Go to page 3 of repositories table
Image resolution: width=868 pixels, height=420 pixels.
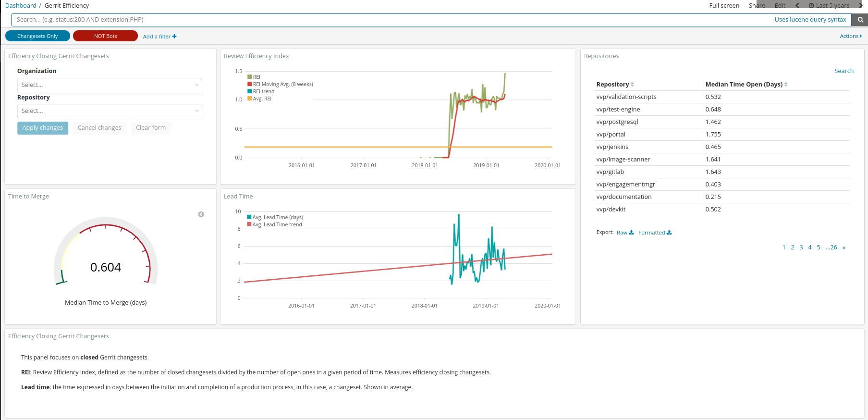[801, 247]
